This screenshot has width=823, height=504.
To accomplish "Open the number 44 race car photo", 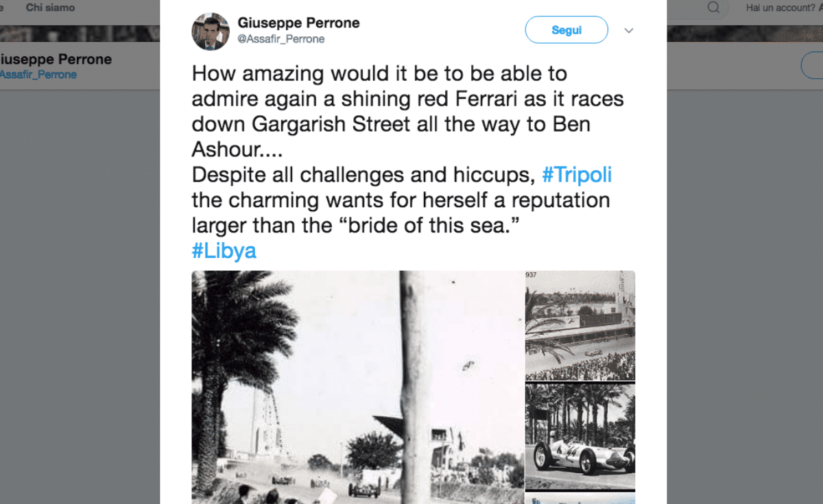I will tap(580, 437).
